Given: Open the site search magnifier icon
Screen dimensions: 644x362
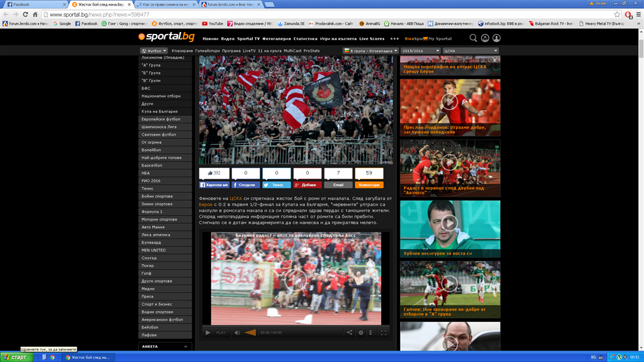Looking at the screenshot, I should [473, 38].
